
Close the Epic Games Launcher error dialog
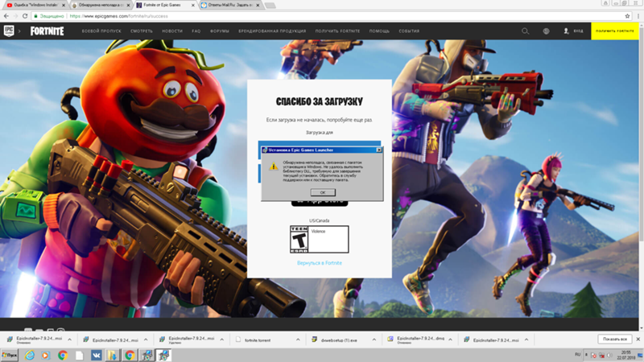(x=378, y=150)
